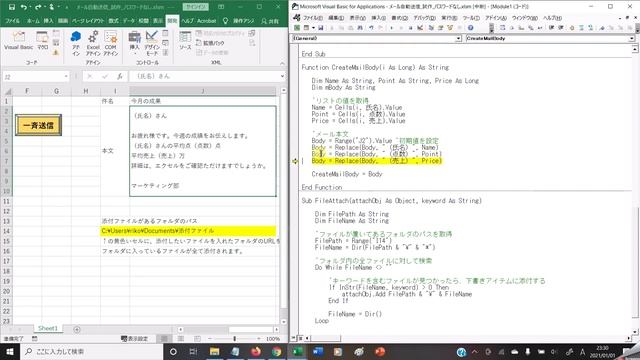640x360 pixels.
Task: Click zoom in plus on status bar
Action: coord(259,339)
